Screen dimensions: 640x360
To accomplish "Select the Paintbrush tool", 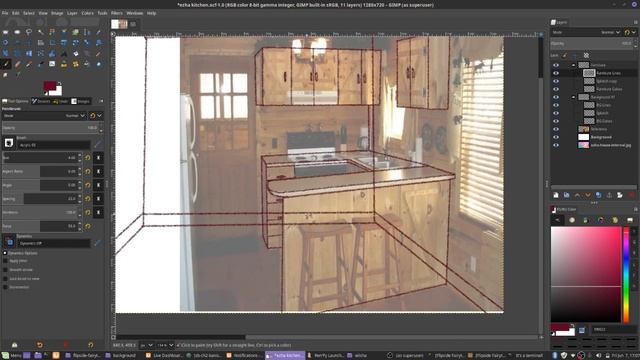I will 6,64.
